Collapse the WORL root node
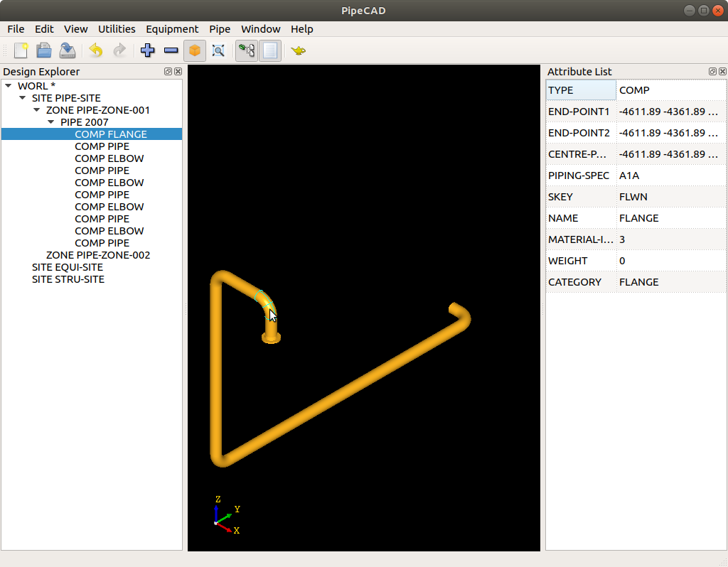 9,86
